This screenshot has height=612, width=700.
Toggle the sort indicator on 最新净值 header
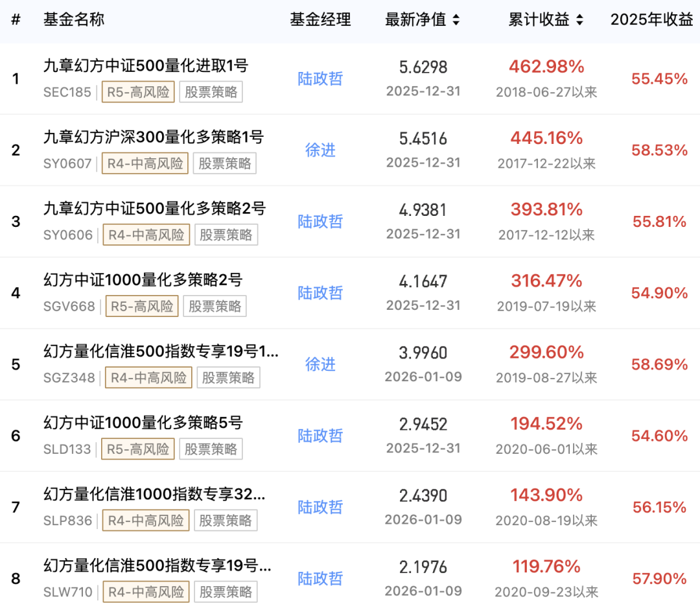[458, 19]
